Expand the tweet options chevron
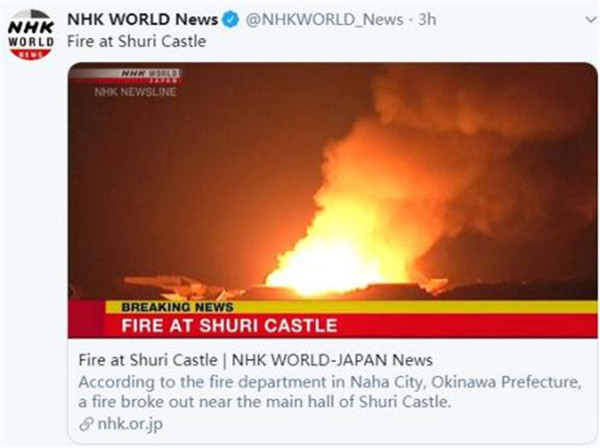 [x=591, y=19]
